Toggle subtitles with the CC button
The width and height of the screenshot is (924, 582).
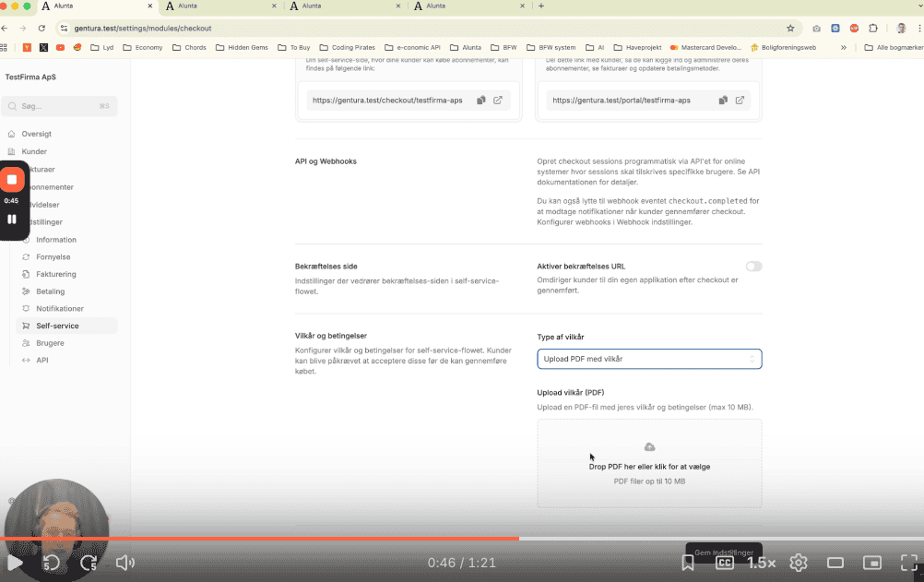click(725, 562)
